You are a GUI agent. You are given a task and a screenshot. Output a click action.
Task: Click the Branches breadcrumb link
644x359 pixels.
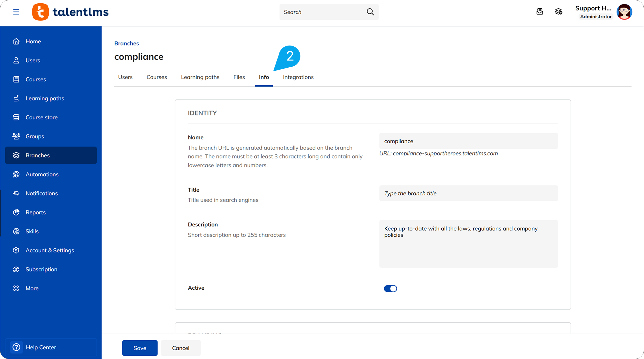pyautogui.click(x=126, y=43)
